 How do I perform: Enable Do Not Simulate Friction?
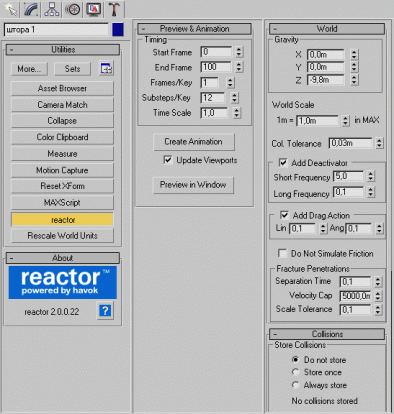(283, 253)
